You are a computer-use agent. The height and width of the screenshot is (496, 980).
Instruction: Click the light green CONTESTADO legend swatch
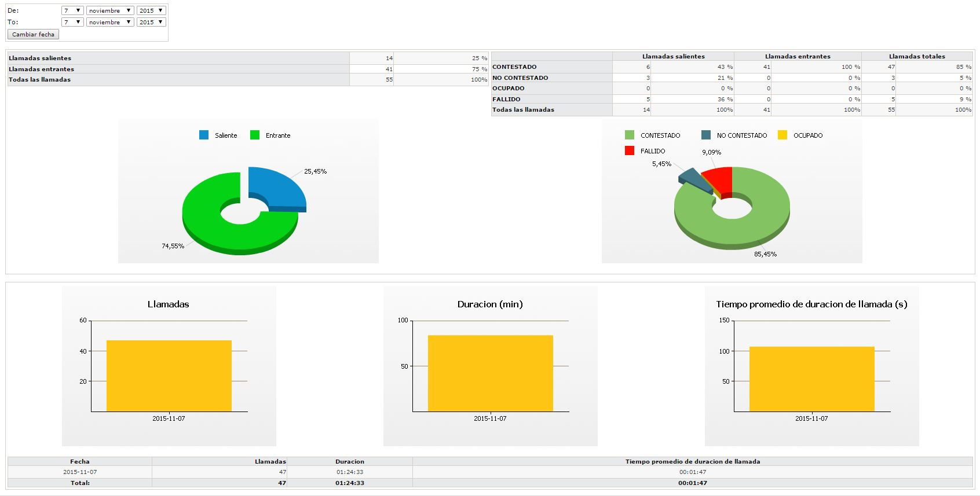pyautogui.click(x=630, y=135)
